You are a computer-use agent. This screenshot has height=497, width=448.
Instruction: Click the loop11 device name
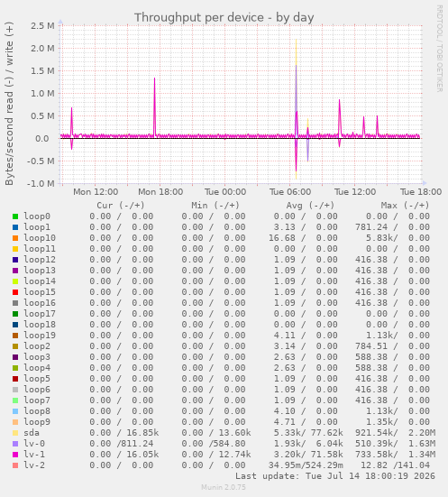[40, 249]
